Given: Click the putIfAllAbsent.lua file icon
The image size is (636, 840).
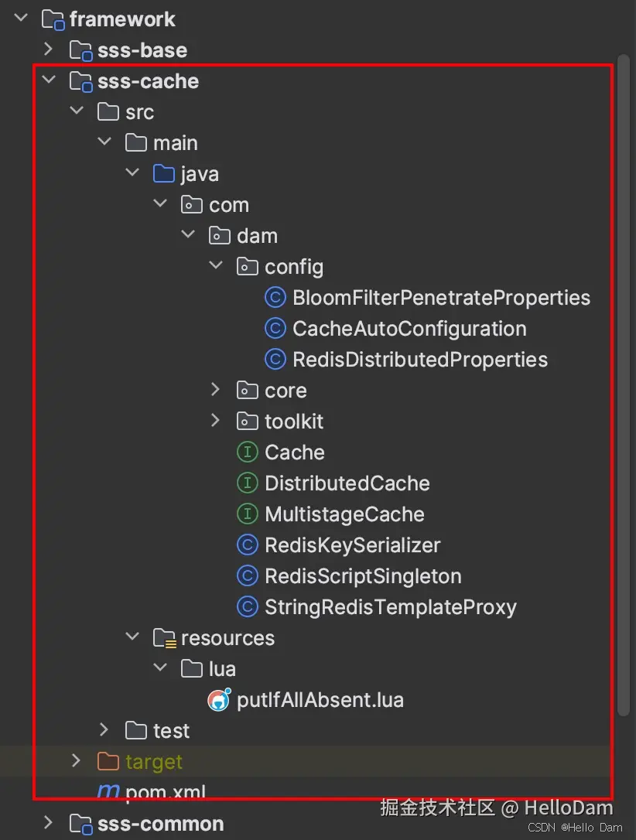Looking at the screenshot, I should point(219,700).
